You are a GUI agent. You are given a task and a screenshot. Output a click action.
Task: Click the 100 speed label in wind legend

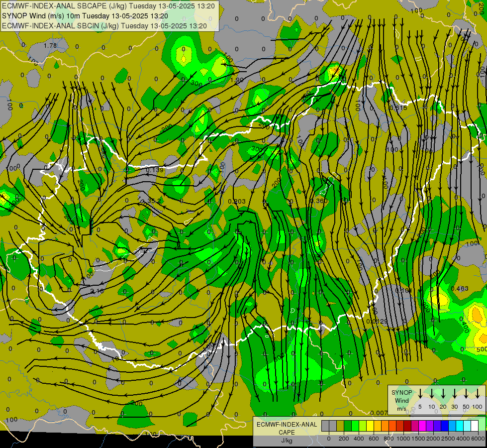pyautogui.click(x=478, y=407)
